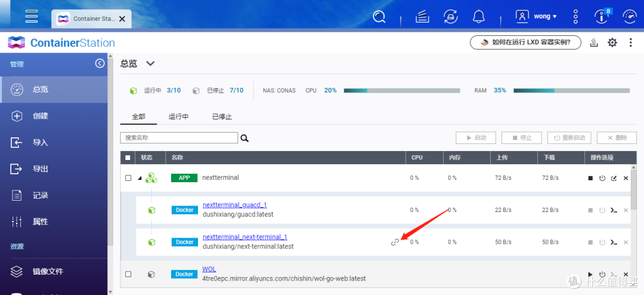This screenshot has width=644, height=295.
Task: Expand the 总览 dropdown chevron
Action: tap(150, 63)
